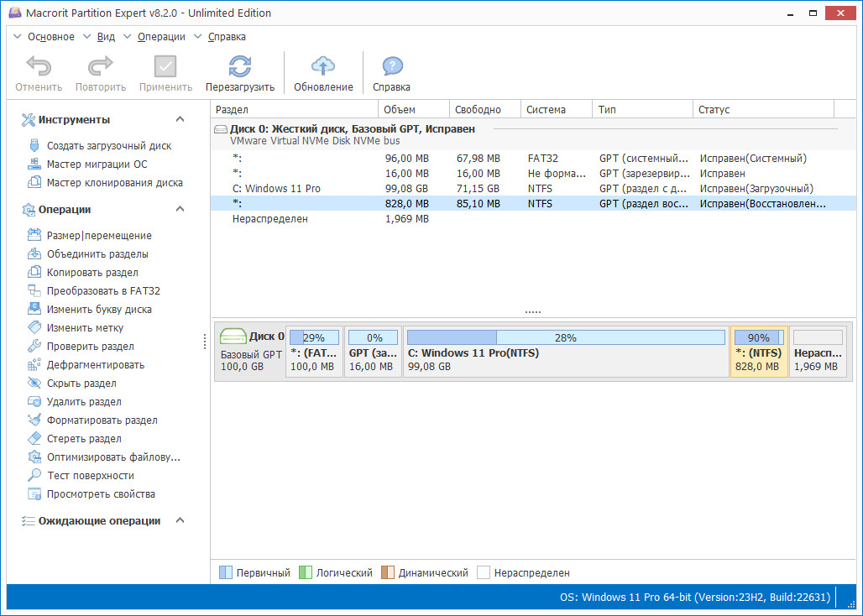This screenshot has height=616, width=863.
Task: Select the 828,0 MB NTFS recovery block
Action: tap(759, 352)
